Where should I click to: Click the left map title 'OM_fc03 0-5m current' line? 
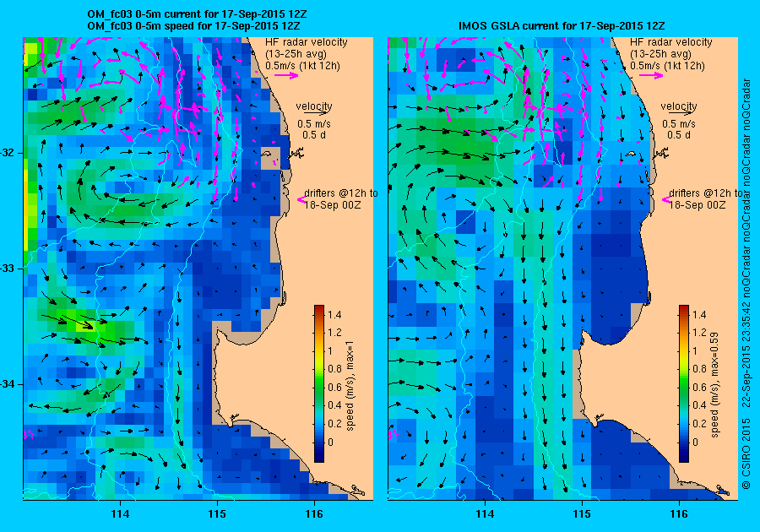(197, 14)
